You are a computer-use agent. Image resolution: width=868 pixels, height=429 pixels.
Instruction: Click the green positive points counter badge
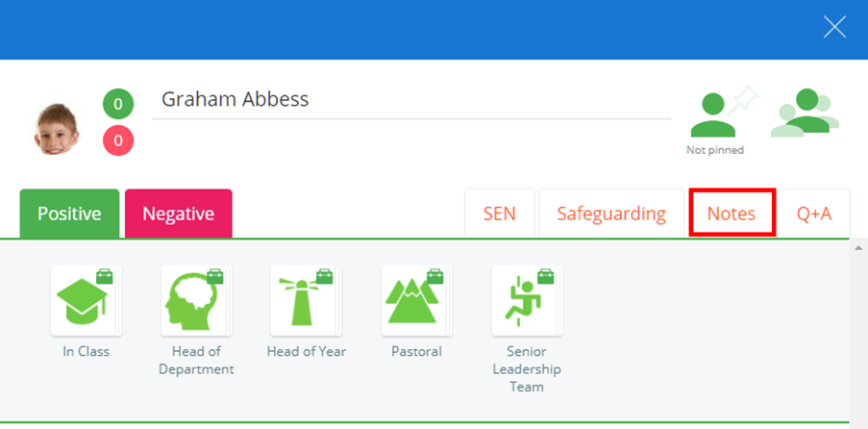click(x=118, y=104)
